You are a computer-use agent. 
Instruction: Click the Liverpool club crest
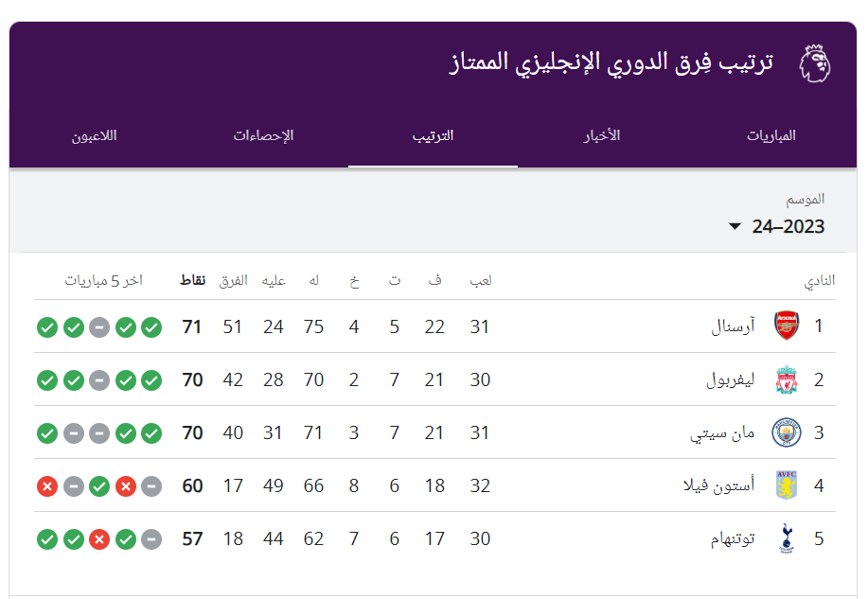point(787,379)
